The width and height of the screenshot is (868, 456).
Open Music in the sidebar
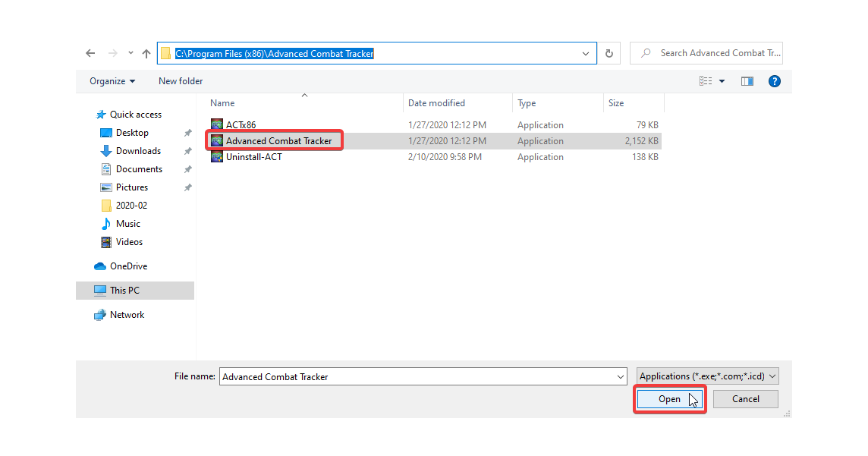(x=128, y=224)
